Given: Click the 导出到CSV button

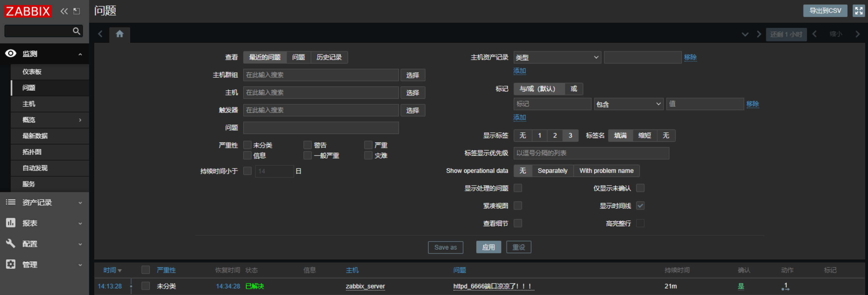Looking at the screenshot, I should click(825, 11).
